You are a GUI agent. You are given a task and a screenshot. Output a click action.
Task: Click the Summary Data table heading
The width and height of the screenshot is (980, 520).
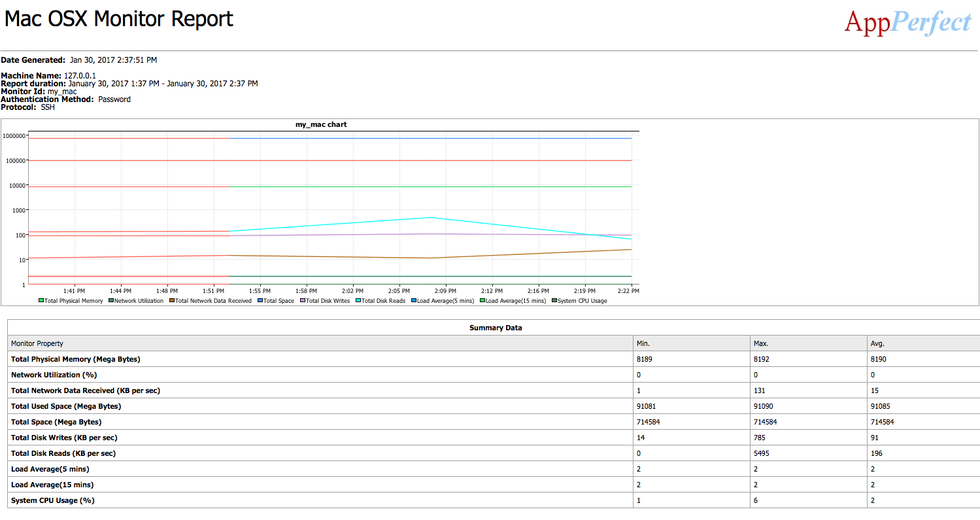click(x=496, y=328)
